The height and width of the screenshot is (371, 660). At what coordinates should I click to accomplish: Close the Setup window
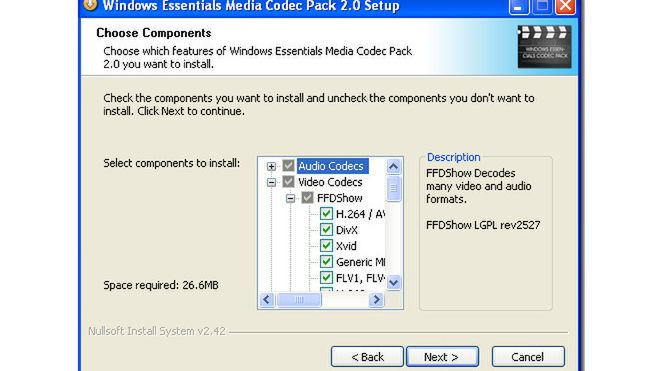tap(565, 7)
